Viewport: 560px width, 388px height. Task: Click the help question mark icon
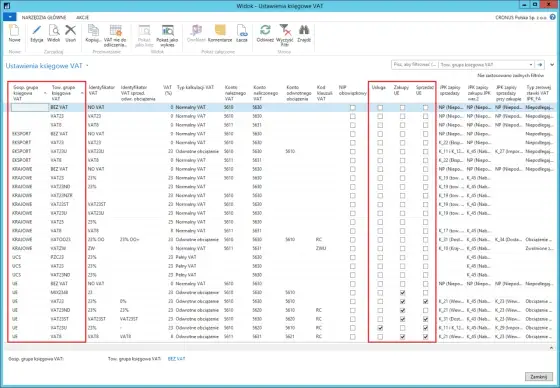click(553, 17)
